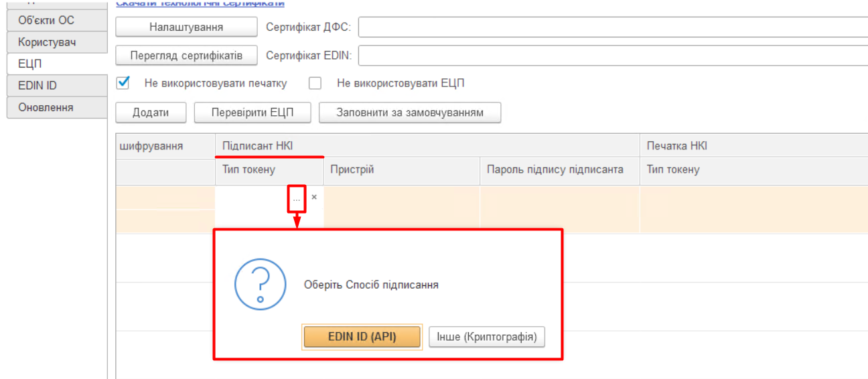This screenshot has height=379, width=868.
Task: Select the ЕЦП tab
Action: pyautogui.click(x=56, y=64)
